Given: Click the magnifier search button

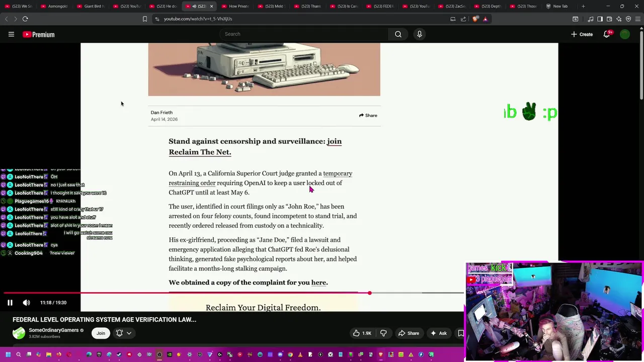Looking at the screenshot, I should [x=398, y=34].
